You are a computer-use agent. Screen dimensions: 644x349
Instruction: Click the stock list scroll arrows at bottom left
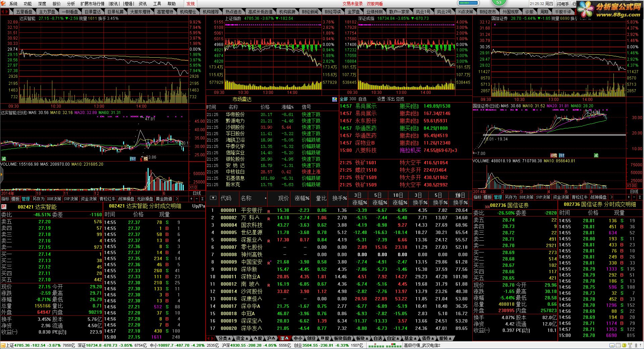[x=210, y=338]
